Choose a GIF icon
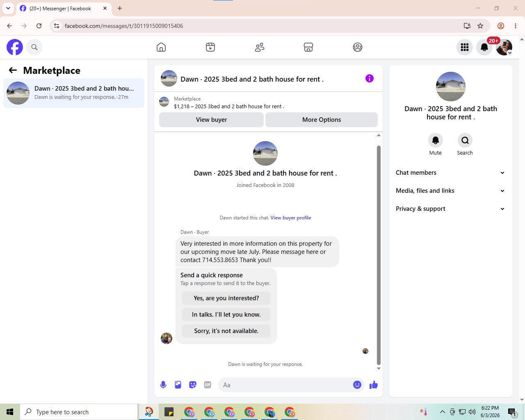 (x=208, y=385)
